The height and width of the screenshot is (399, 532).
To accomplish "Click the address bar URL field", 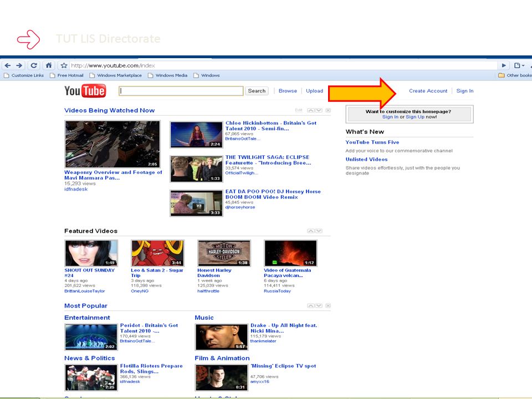I will click(283, 65).
